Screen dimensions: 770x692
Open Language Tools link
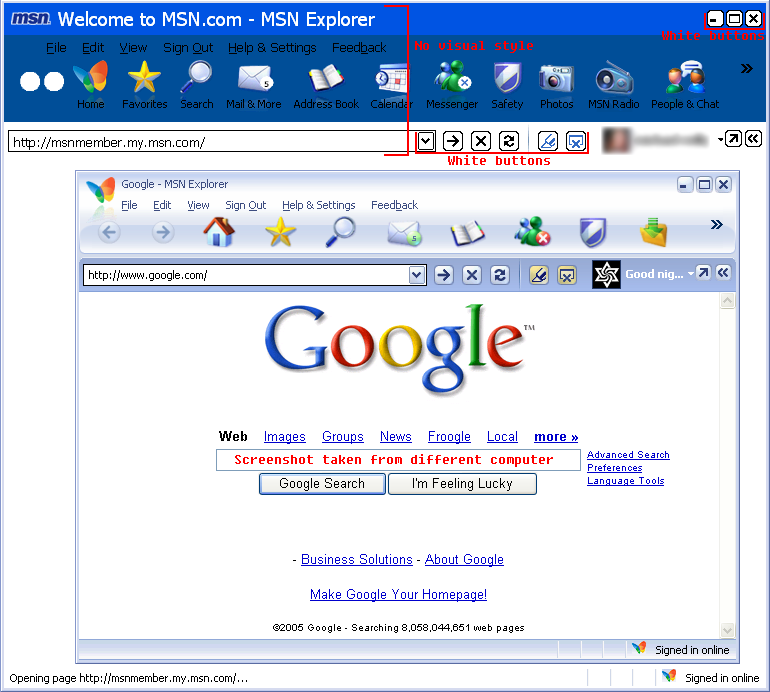tap(626, 481)
